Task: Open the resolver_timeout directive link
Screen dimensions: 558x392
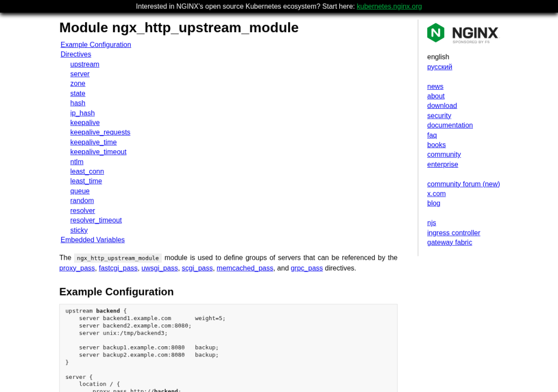Action: pos(96,220)
